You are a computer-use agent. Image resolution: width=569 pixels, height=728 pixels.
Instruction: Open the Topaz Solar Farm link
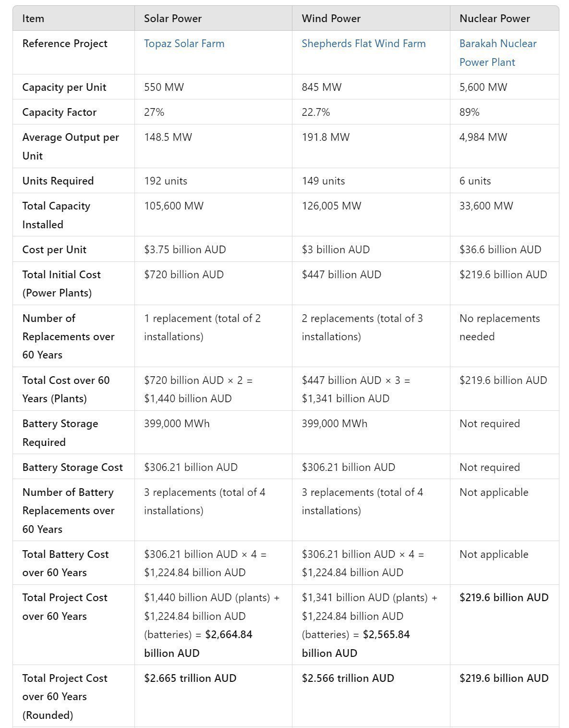click(x=184, y=44)
